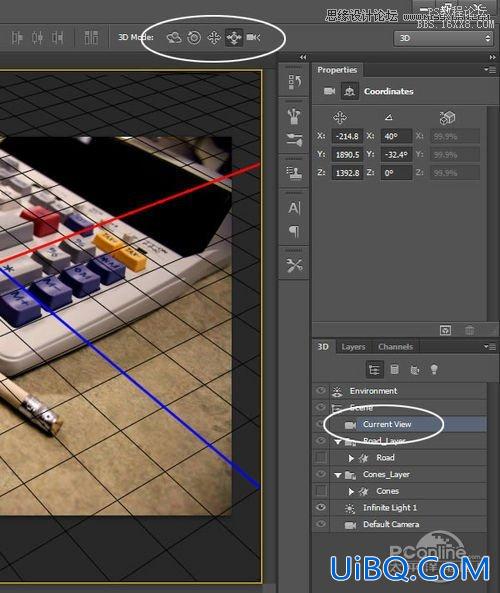Filter 3D panel by whole scene icon
This screenshot has width=500, height=593.
click(x=374, y=369)
